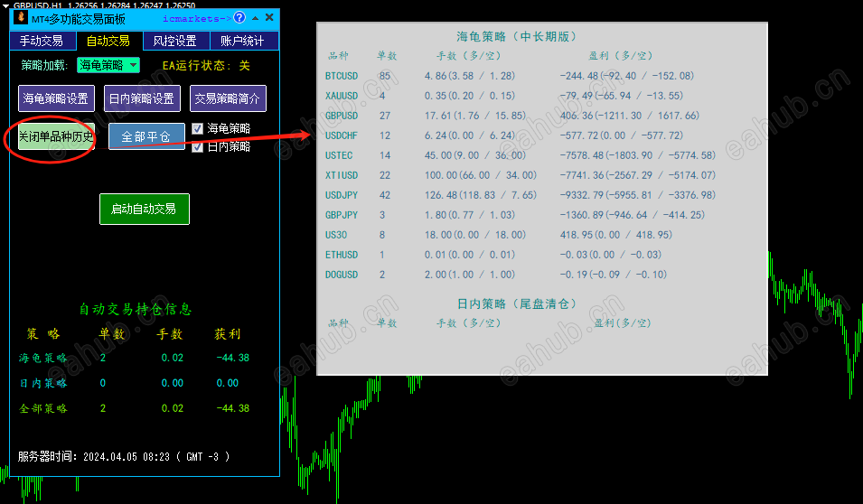This screenshot has width=863, height=504.
Task: Click the US30 symbol row
Action: (x=336, y=235)
